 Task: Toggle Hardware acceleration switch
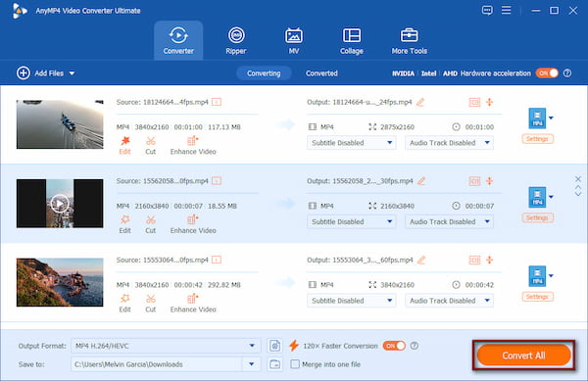(x=547, y=73)
